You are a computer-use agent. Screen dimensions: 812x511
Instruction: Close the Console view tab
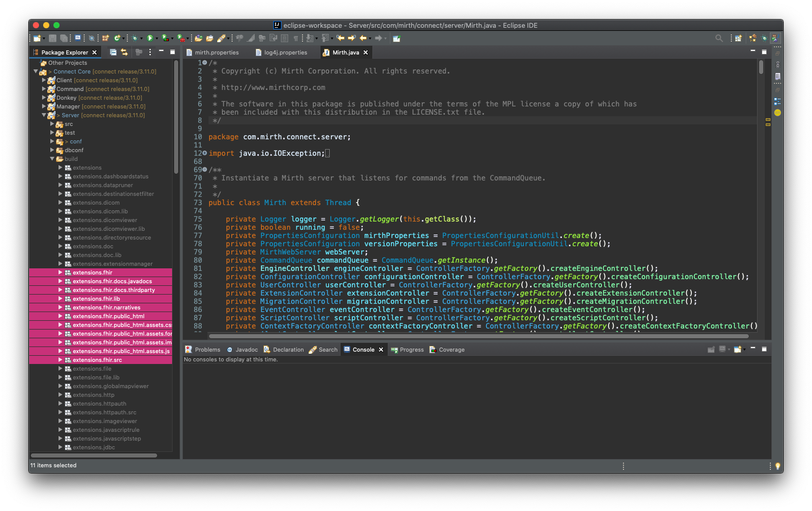pyautogui.click(x=381, y=350)
